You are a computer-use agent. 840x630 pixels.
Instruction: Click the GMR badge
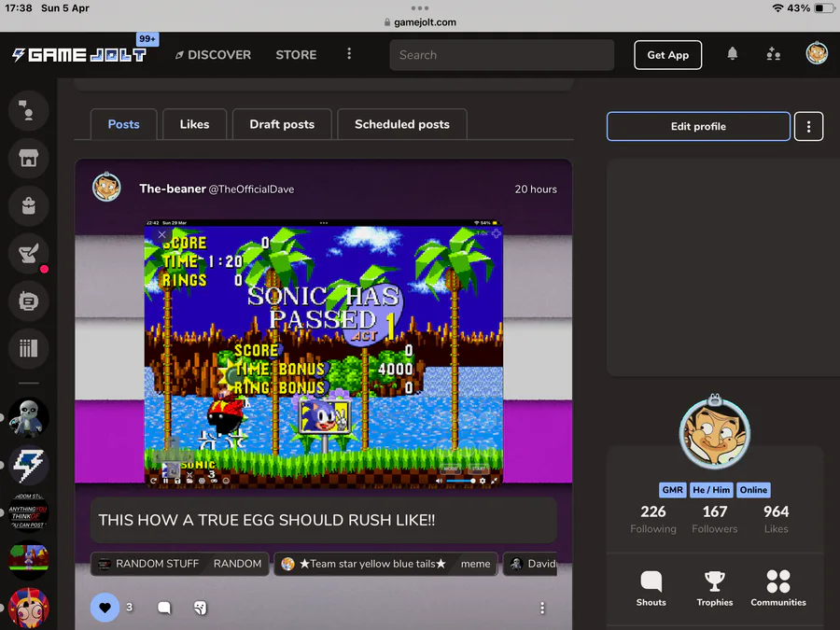[x=672, y=490]
